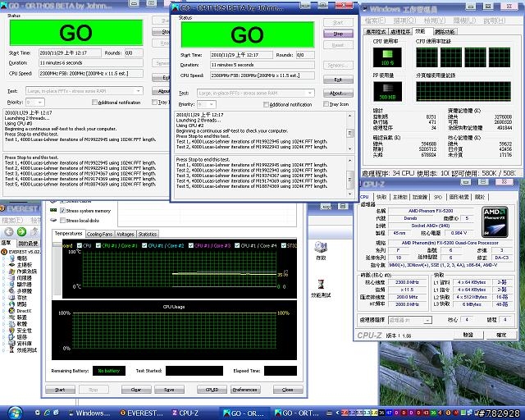
Task: Select 效能測試 benchmark icon in EVEREST tree
Action: click(x=12, y=350)
